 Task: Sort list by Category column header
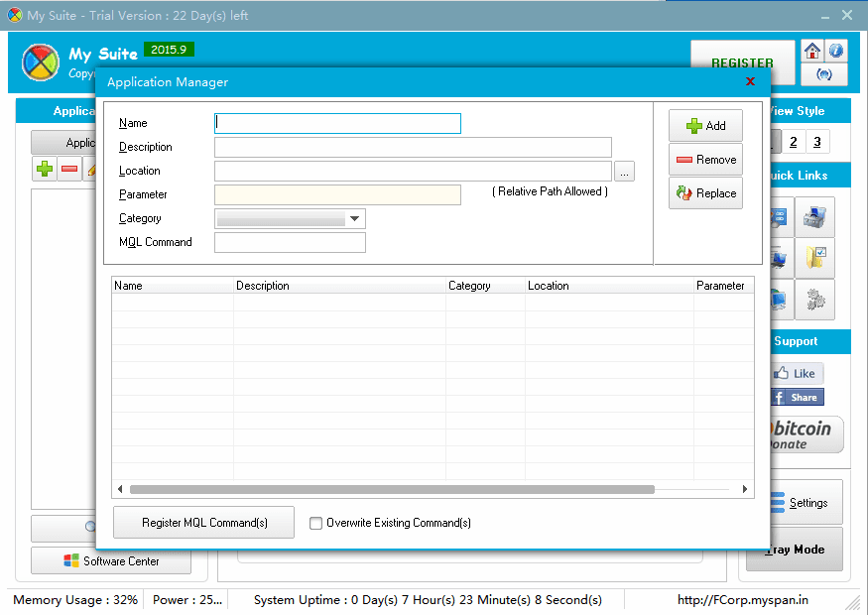click(485, 286)
